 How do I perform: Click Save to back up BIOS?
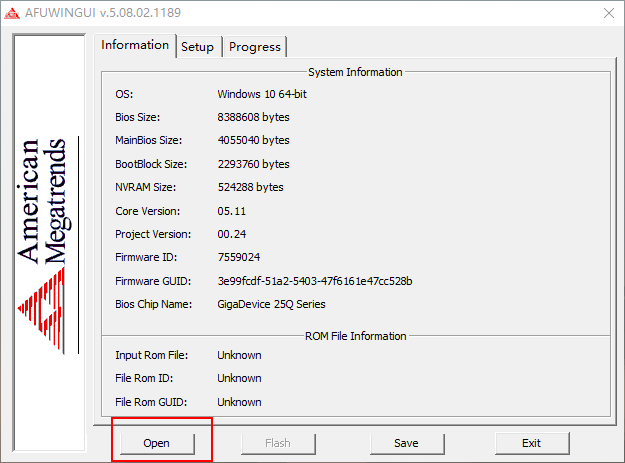[407, 443]
